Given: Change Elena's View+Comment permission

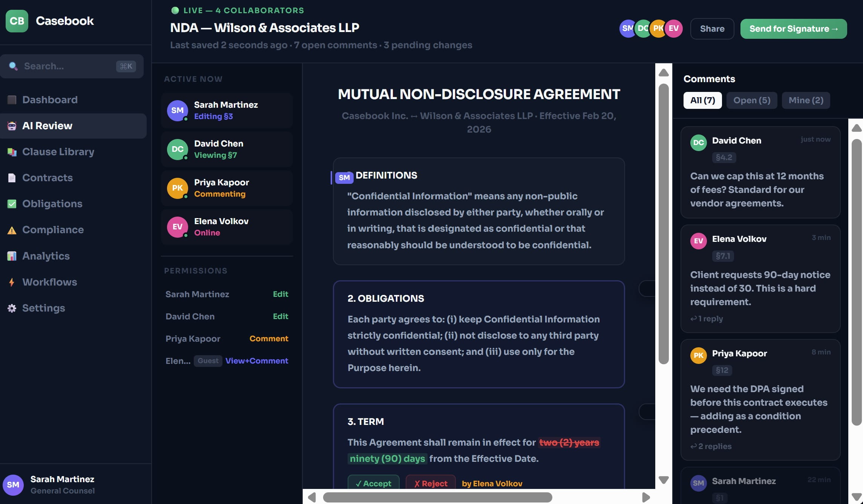Looking at the screenshot, I should point(257,361).
